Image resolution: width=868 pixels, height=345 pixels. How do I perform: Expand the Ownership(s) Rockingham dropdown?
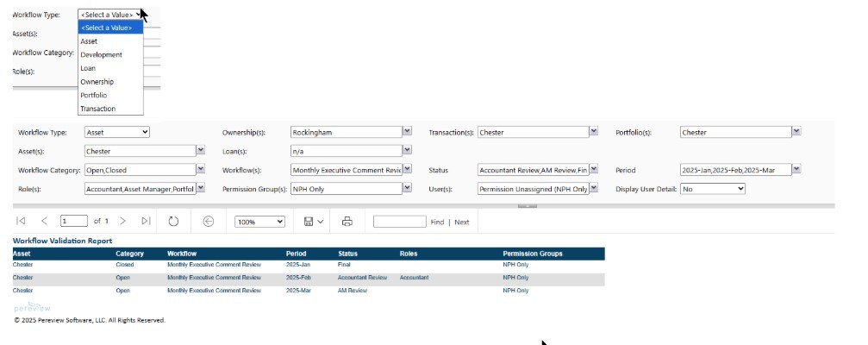[x=407, y=132]
